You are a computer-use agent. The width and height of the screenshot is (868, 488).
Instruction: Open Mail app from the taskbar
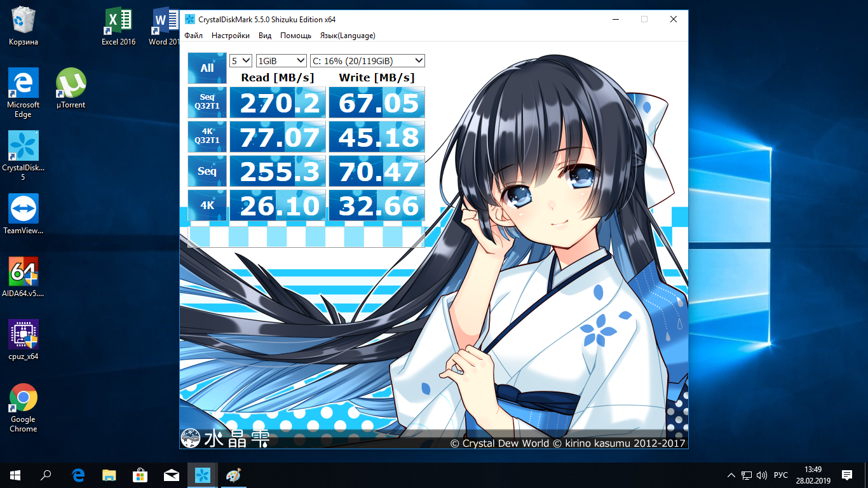pyautogui.click(x=171, y=475)
